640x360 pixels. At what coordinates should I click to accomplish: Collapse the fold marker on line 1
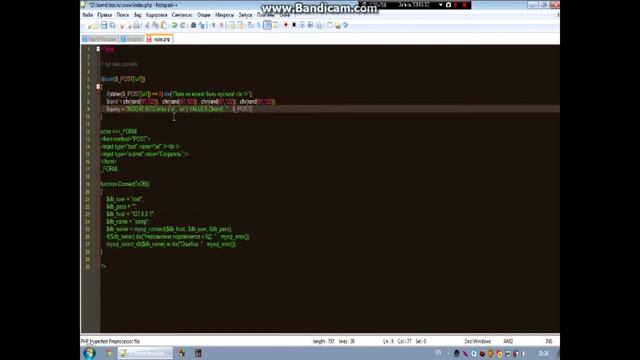[x=98, y=49]
